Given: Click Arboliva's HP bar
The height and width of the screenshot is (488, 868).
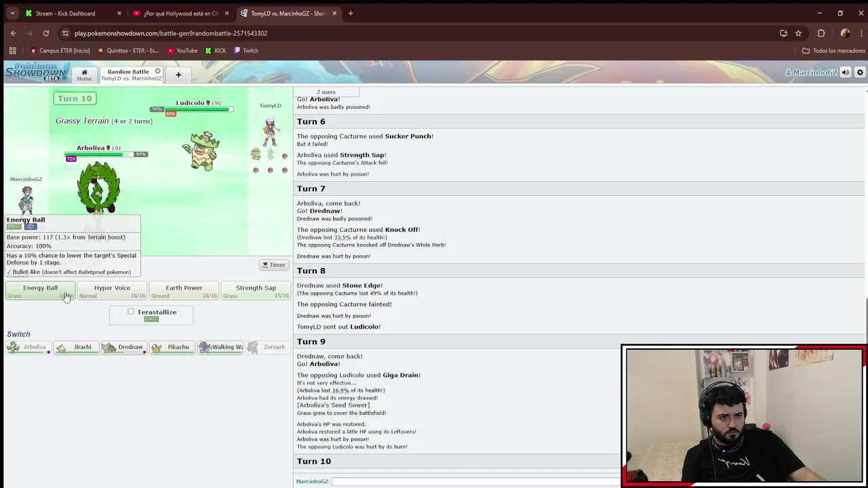Looking at the screenshot, I should coord(100,155).
